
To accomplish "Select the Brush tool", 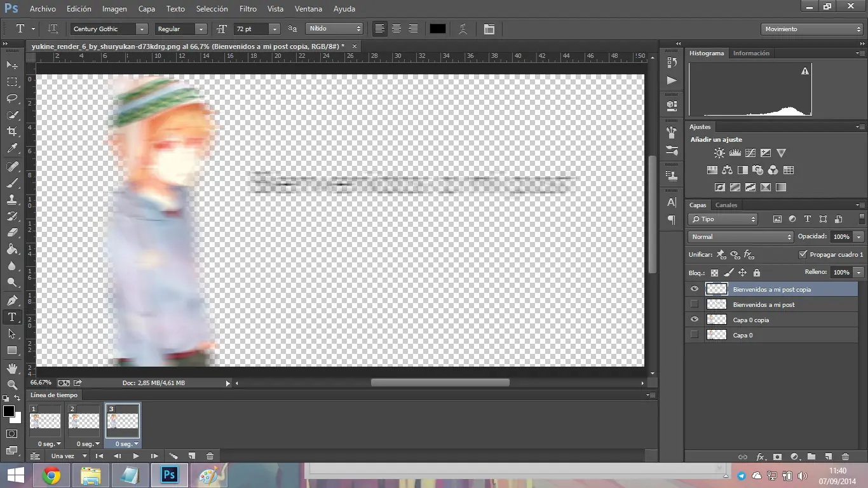I will (x=12, y=183).
